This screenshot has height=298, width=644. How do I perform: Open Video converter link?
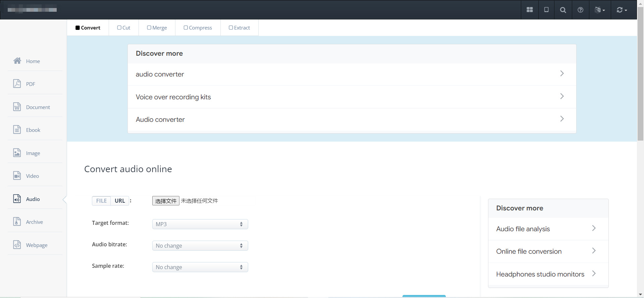tap(33, 176)
